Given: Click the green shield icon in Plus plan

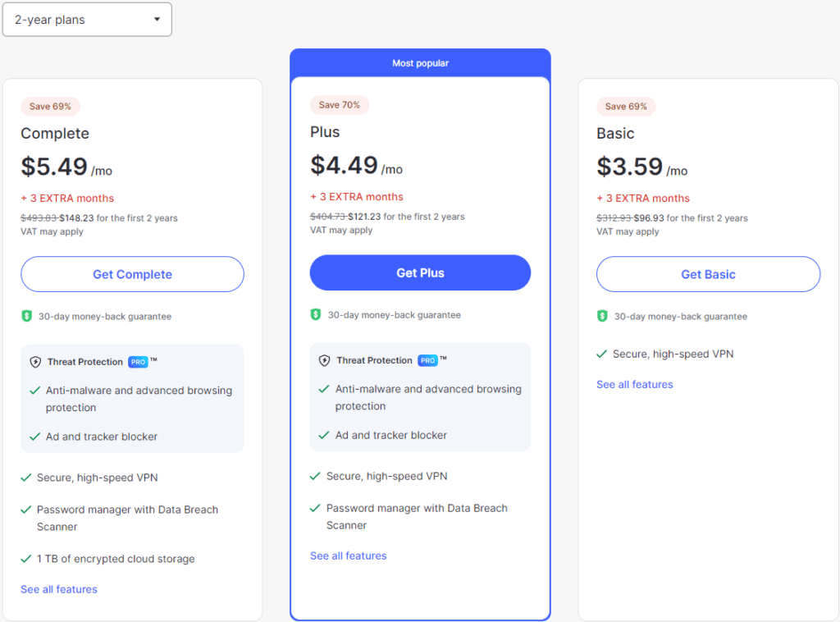Looking at the screenshot, I should pyautogui.click(x=316, y=314).
